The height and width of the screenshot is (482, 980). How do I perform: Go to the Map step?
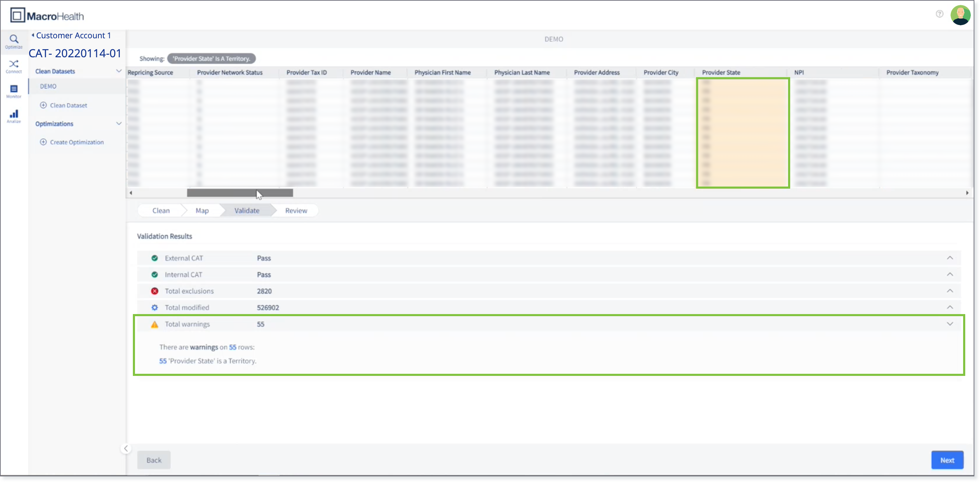[202, 210]
